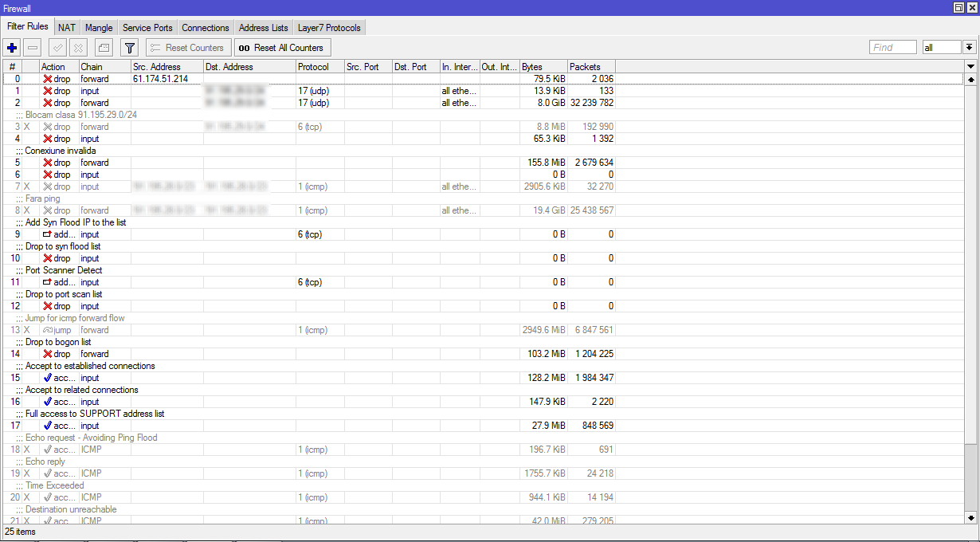Open the Mangle tab
980x542 pixels.
tap(99, 28)
